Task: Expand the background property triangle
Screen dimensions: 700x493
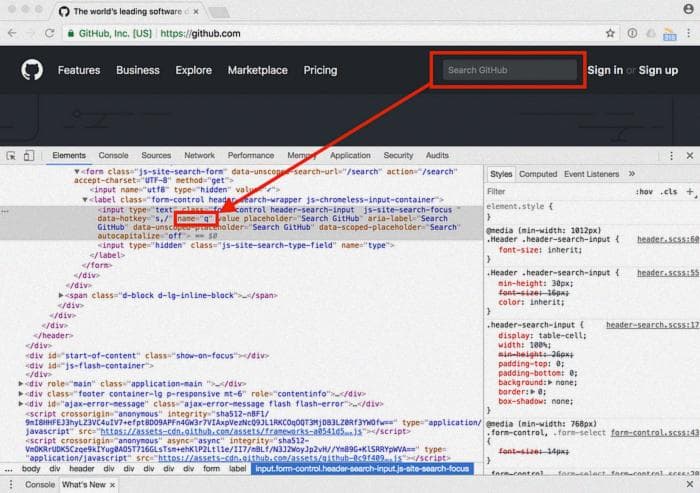Action: [x=550, y=383]
